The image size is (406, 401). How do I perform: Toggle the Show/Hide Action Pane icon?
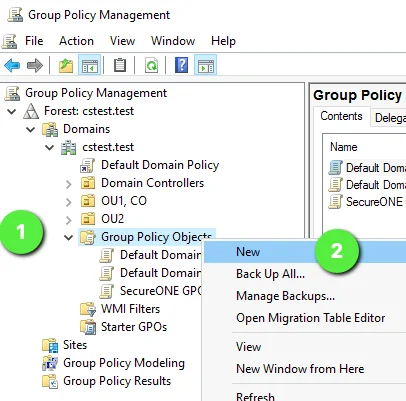[x=206, y=65]
